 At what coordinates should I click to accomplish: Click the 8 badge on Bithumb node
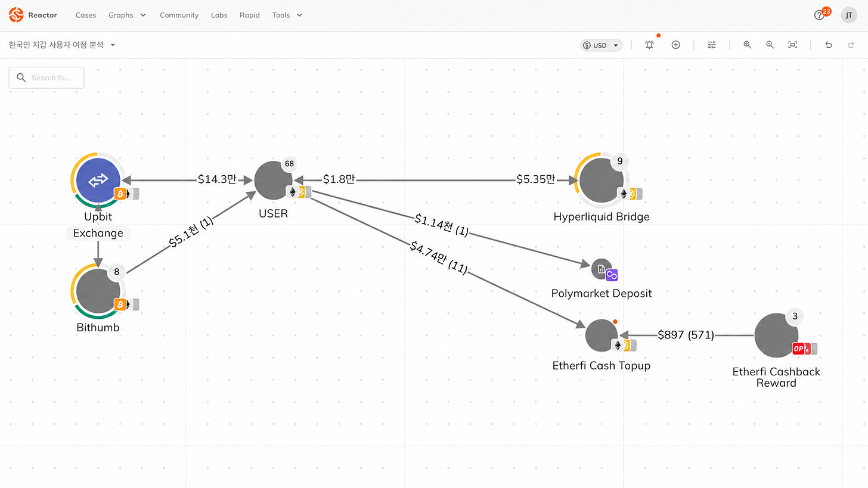click(x=117, y=272)
